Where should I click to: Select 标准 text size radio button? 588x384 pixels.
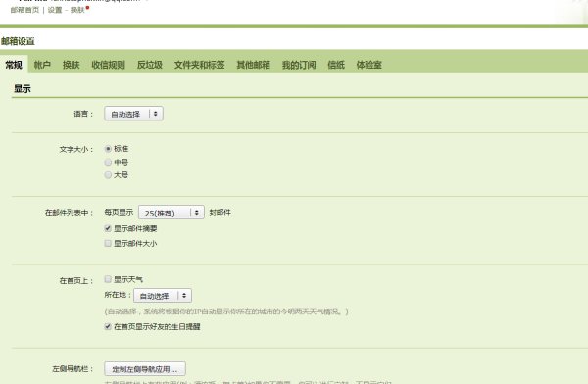(x=108, y=149)
